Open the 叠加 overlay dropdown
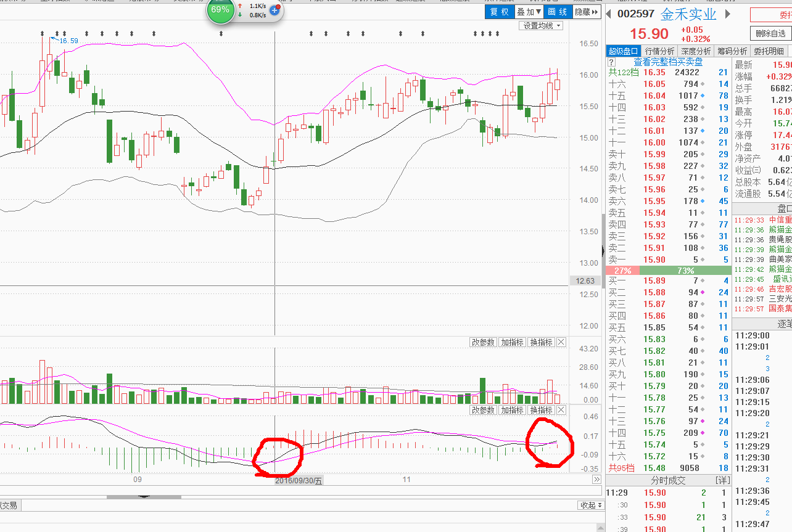Viewport: 792px width, 532px height. click(x=529, y=12)
